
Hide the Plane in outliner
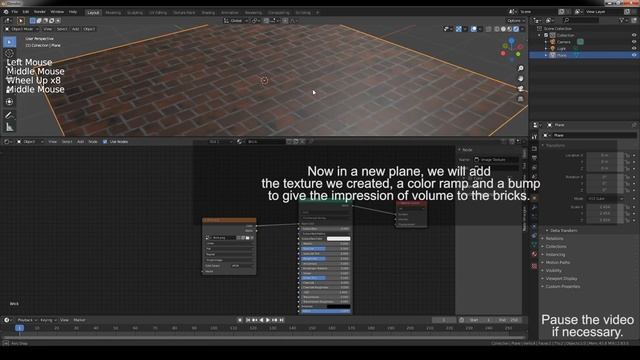pos(634,55)
